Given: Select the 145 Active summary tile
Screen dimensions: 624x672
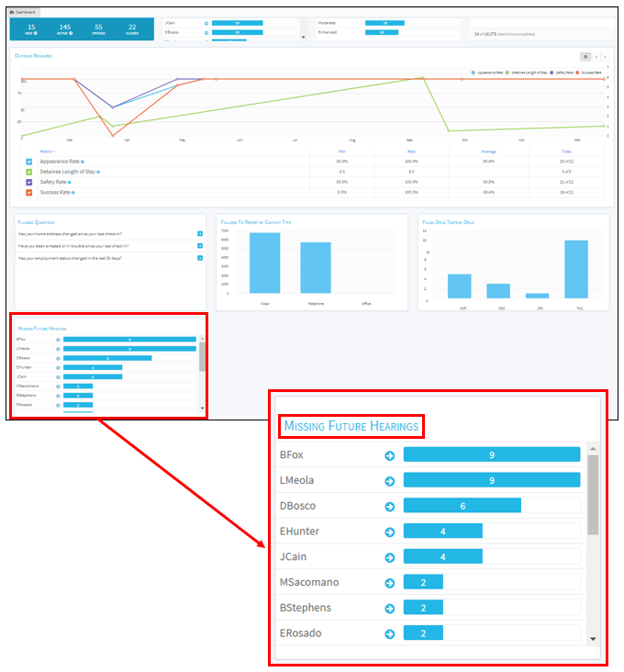Looking at the screenshot, I should pyautogui.click(x=64, y=29).
